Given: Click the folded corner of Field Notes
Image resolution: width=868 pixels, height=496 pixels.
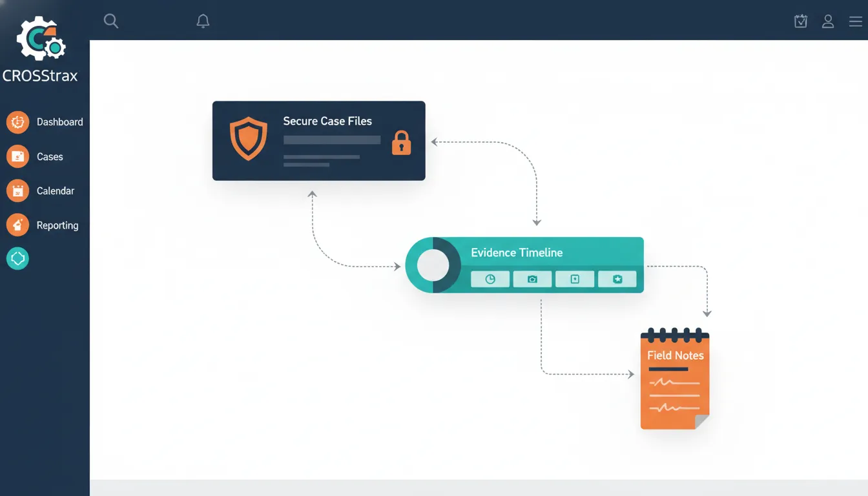Looking at the screenshot, I should click(702, 422).
